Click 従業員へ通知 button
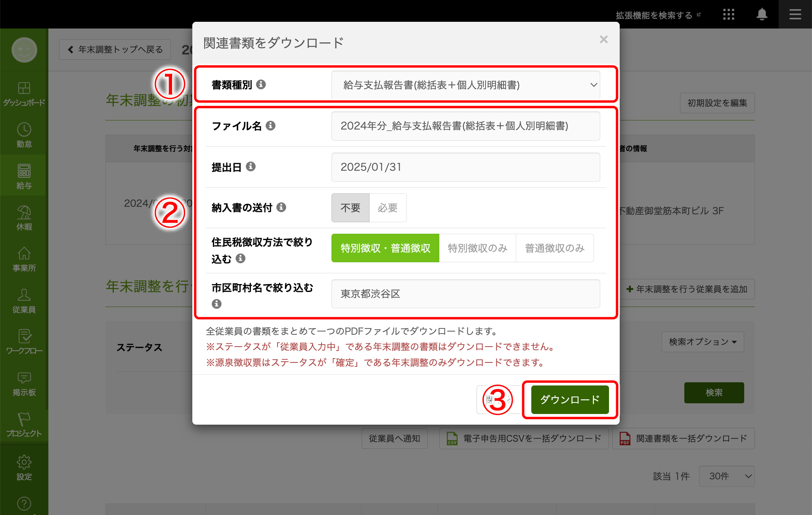812x515 pixels. point(395,439)
